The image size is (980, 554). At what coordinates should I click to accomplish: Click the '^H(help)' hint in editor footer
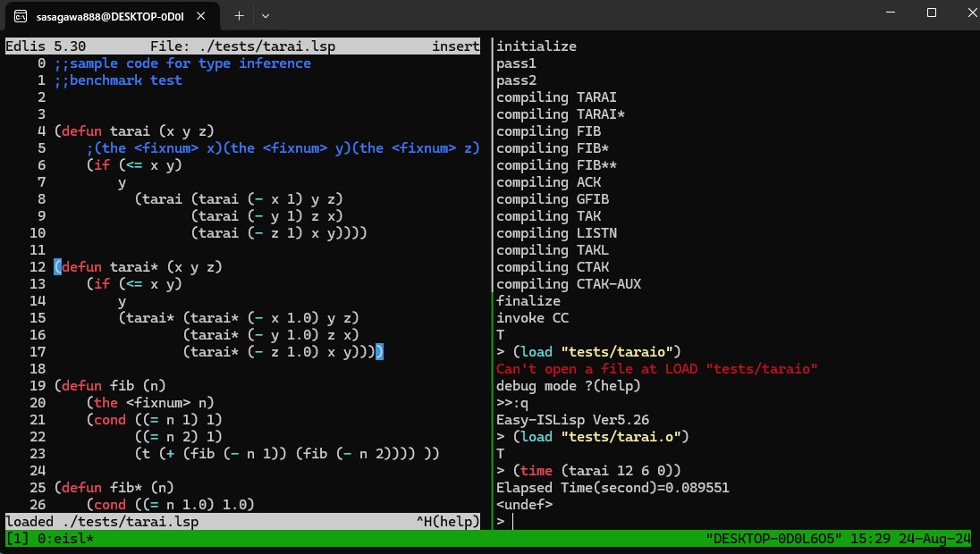click(447, 522)
